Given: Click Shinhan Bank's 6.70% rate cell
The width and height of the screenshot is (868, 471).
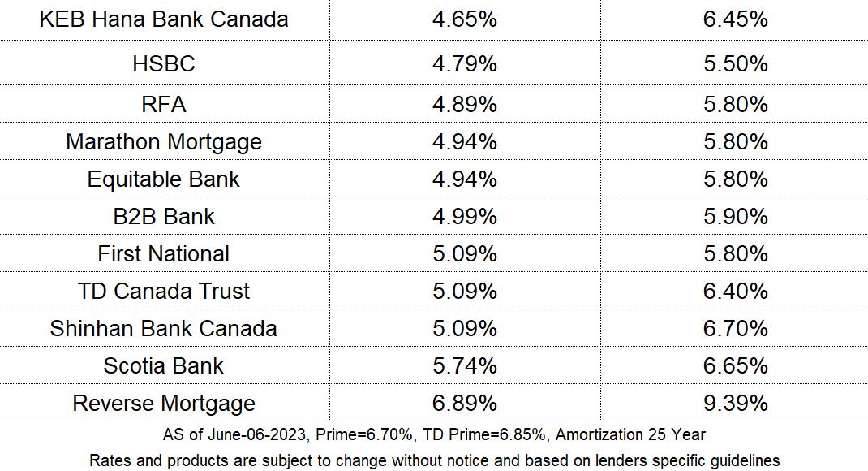Looking at the screenshot, I should click(735, 328).
